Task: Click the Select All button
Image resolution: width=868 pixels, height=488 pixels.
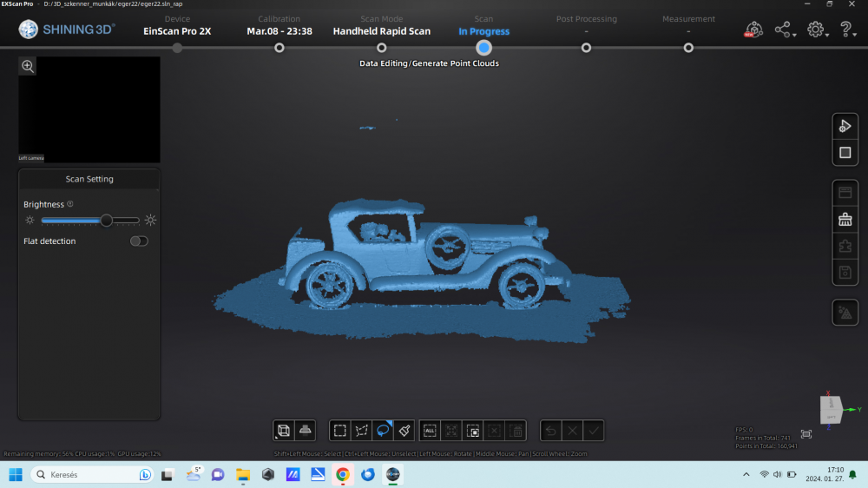Action: coord(430,430)
